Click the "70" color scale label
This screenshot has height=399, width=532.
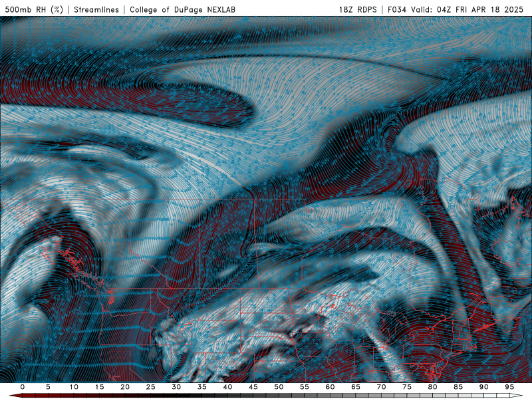click(381, 387)
